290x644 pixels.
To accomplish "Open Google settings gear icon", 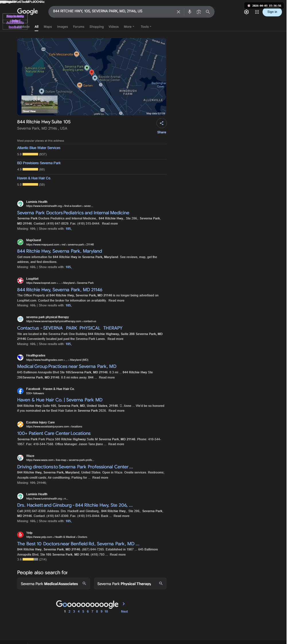I will [246, 12].
